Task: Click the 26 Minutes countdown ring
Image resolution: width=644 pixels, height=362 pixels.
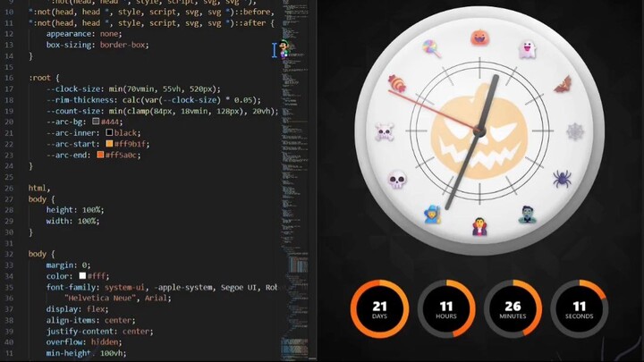Action: point(513,309)
